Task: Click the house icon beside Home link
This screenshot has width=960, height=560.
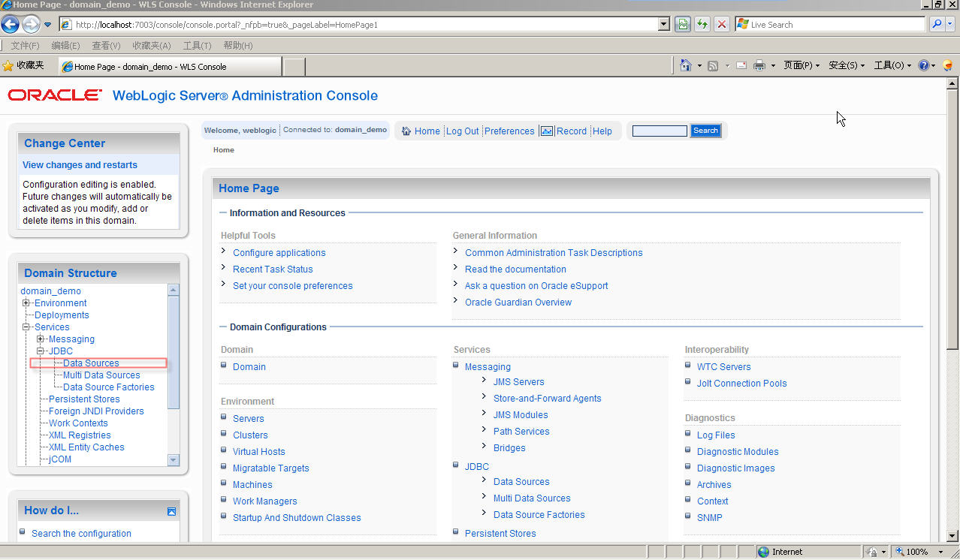Action: click(406, 131)
